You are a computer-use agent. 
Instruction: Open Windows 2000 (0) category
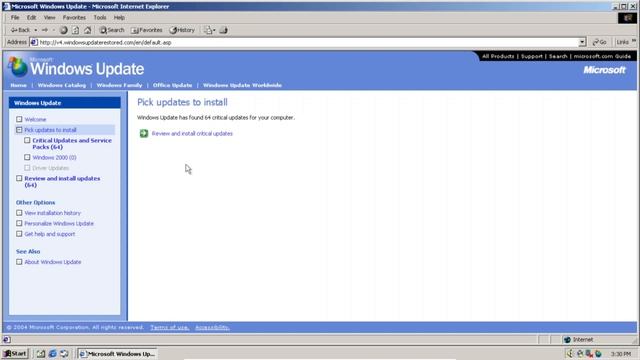54,158
